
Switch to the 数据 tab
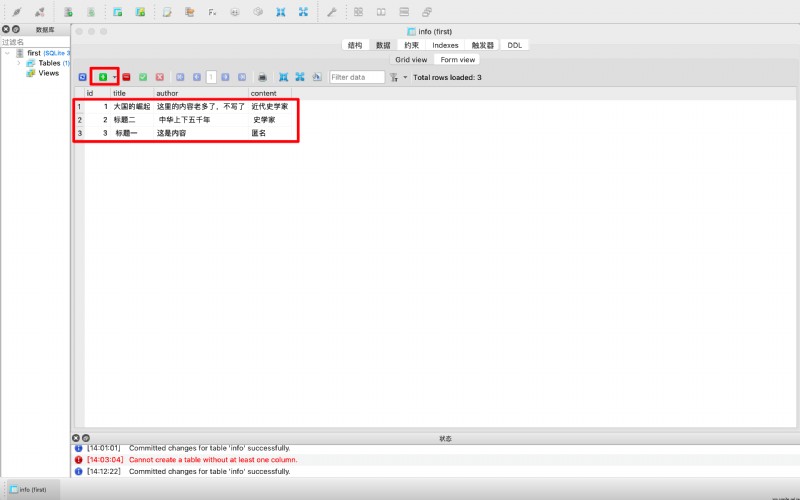point(383,45)
